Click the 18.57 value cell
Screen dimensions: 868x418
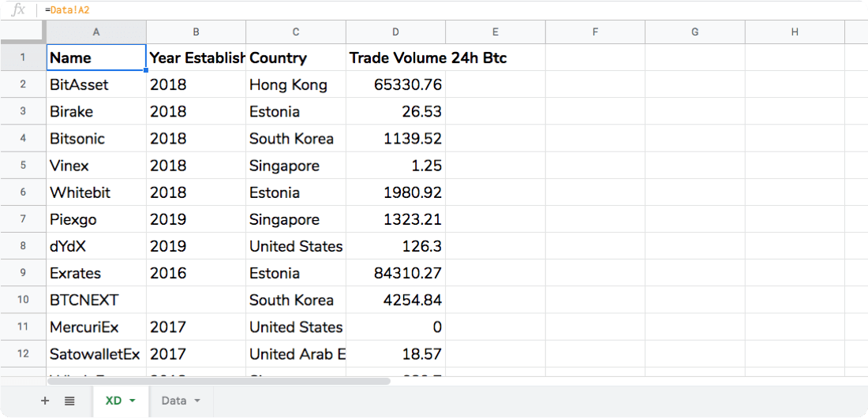395,353
